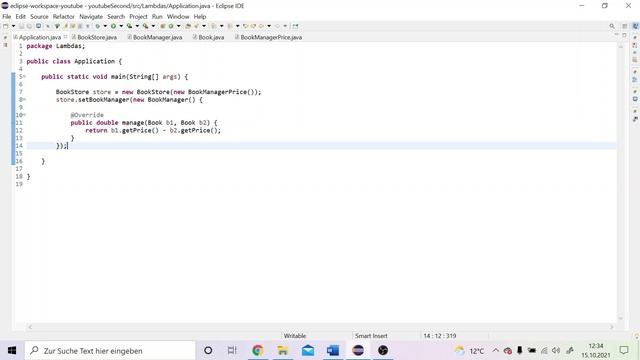The width and height of the screenshot is (640, 360).
Task: Click the Save toolbar icon
Action: coord(21,26)
